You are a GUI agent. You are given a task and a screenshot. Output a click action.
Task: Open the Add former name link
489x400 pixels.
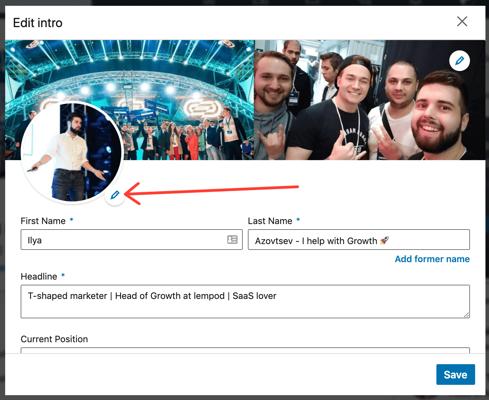(432, 259)
